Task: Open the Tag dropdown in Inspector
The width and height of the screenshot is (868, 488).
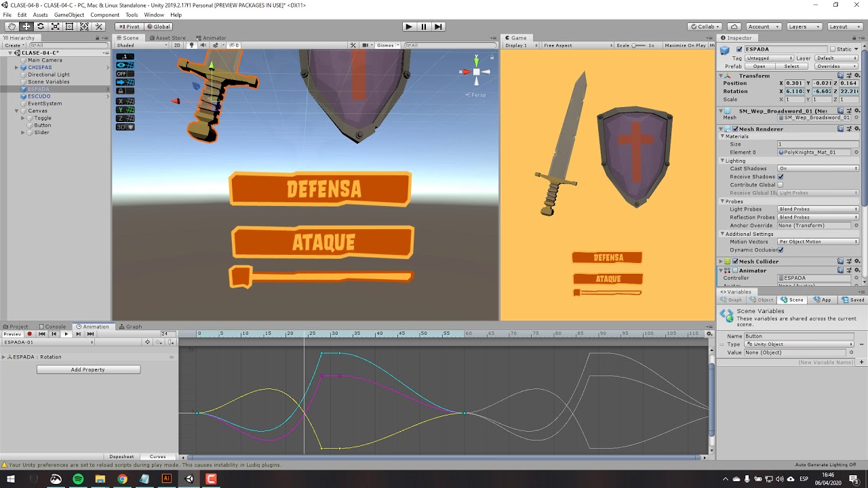Action: [768, 58]
